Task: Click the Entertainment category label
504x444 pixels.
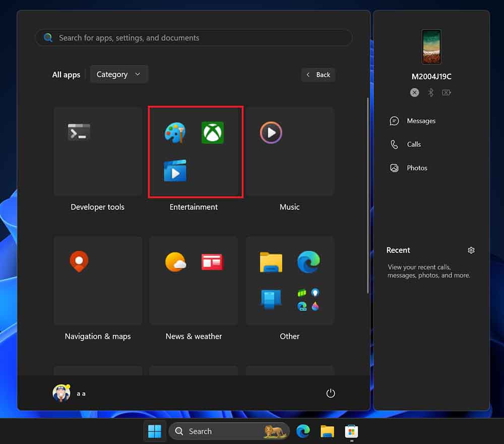Action: [194, 207]
